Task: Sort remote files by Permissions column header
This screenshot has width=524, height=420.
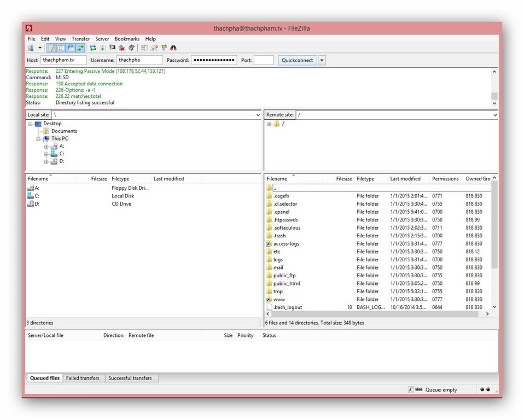Action: [x=445, y=179]
